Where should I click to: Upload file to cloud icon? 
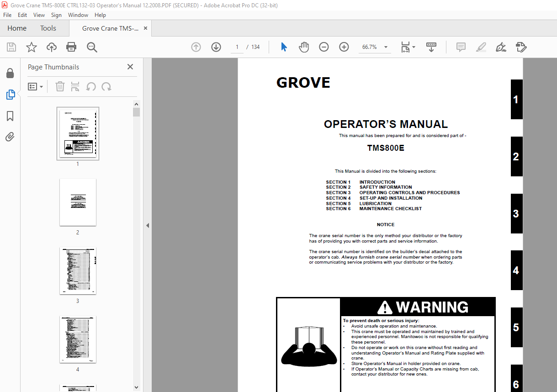pos(52,47)
